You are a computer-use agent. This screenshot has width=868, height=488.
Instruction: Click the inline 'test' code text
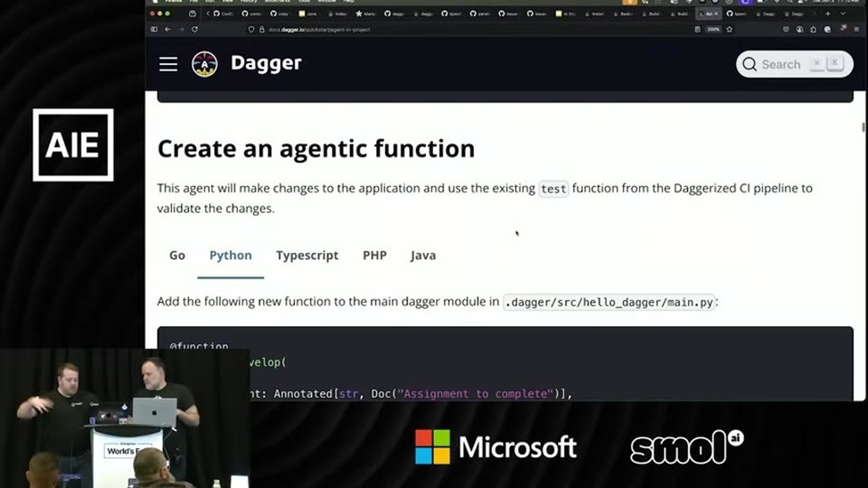553,189
